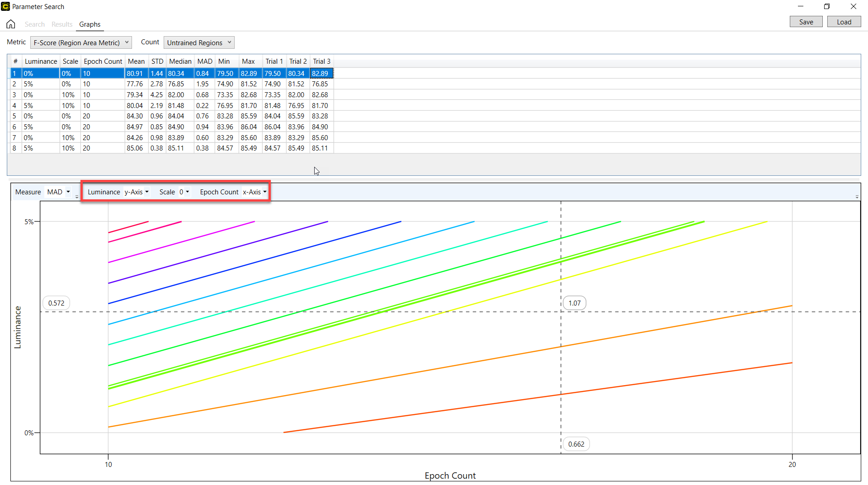Minimize the Parameter Search window

click(800, 6)
